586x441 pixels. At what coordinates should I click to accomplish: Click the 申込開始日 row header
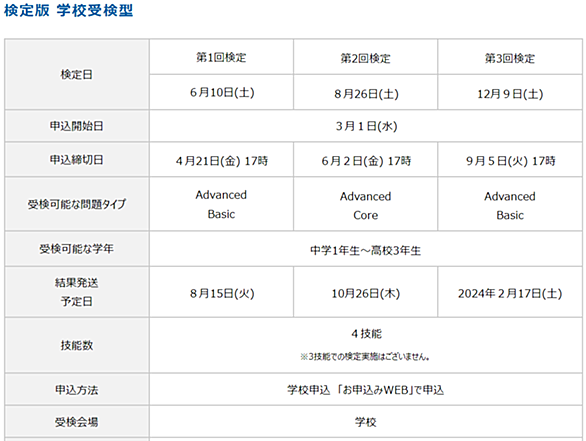click(x=77, y=126)
